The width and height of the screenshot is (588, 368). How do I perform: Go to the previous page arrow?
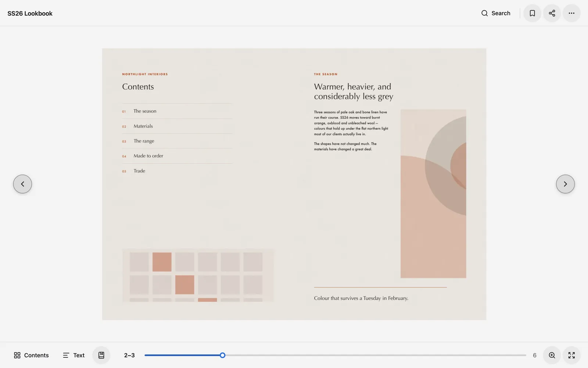(22, 184)
